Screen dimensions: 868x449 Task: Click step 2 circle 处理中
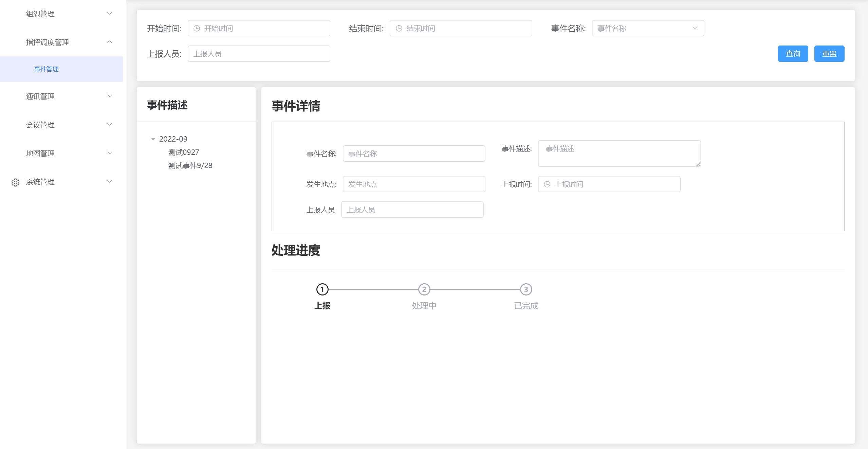[x=424, y=289]
